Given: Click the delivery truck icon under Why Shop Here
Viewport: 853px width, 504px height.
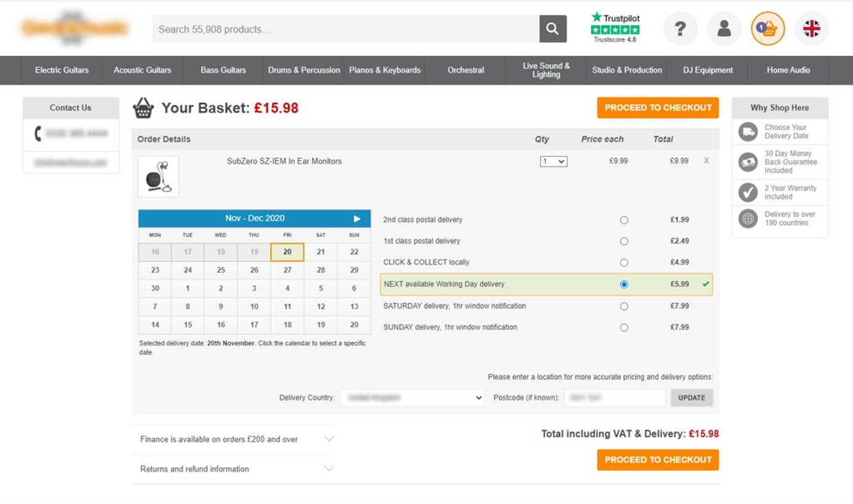Looking at the screenshot, I should (747, 131).
